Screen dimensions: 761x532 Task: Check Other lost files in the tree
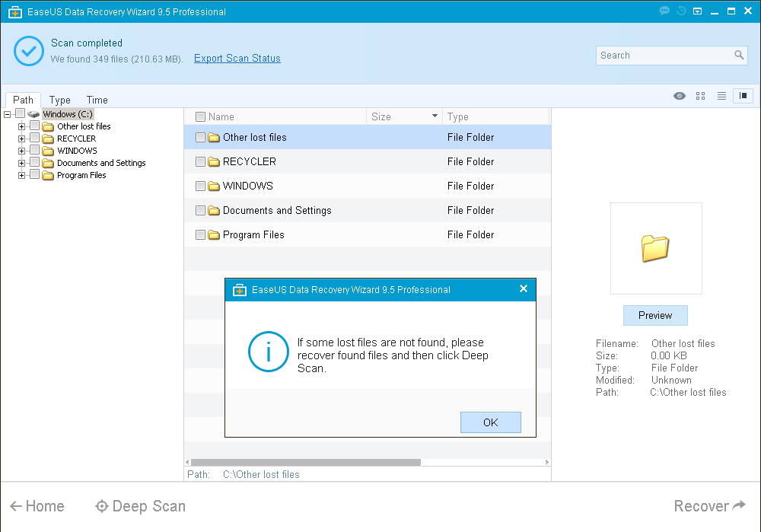(34, 126)
